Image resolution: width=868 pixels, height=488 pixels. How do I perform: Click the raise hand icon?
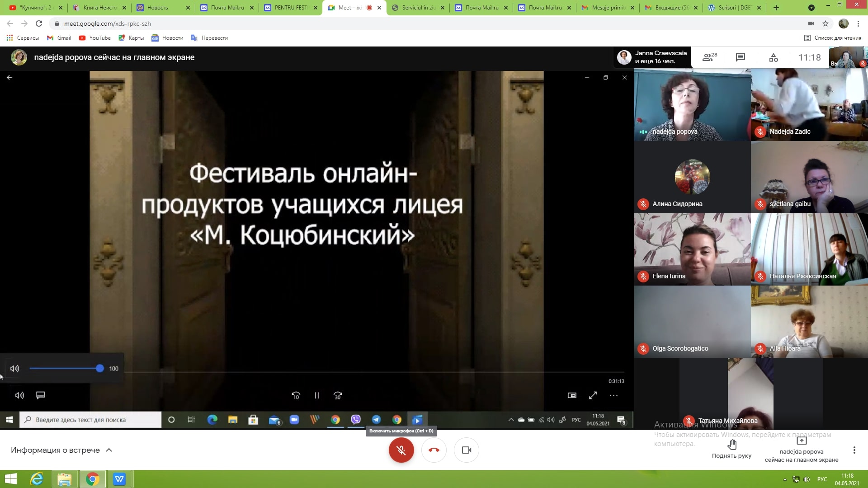[x=731, y=445]
